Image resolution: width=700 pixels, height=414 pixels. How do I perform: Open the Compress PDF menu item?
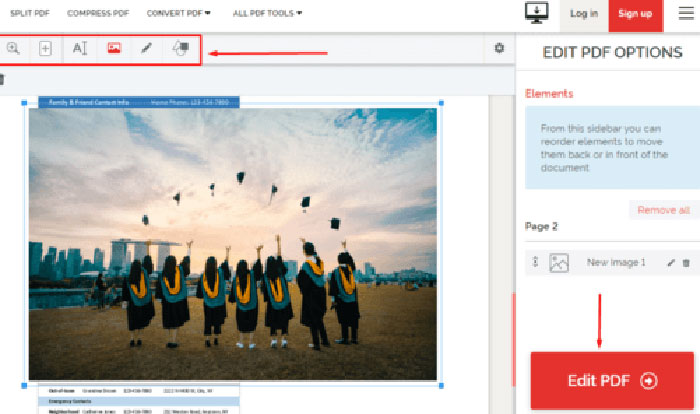pyautogui.click(x=100, y=14)
